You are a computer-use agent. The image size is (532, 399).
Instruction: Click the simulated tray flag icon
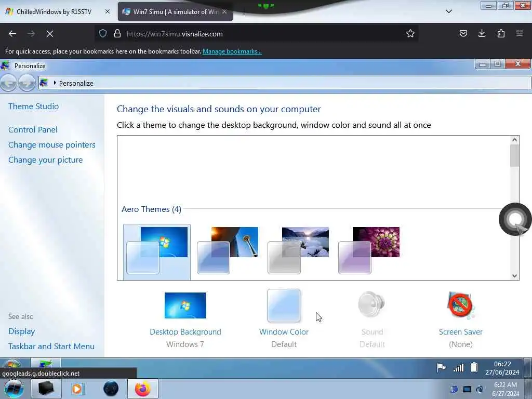[x=441, y=367]
